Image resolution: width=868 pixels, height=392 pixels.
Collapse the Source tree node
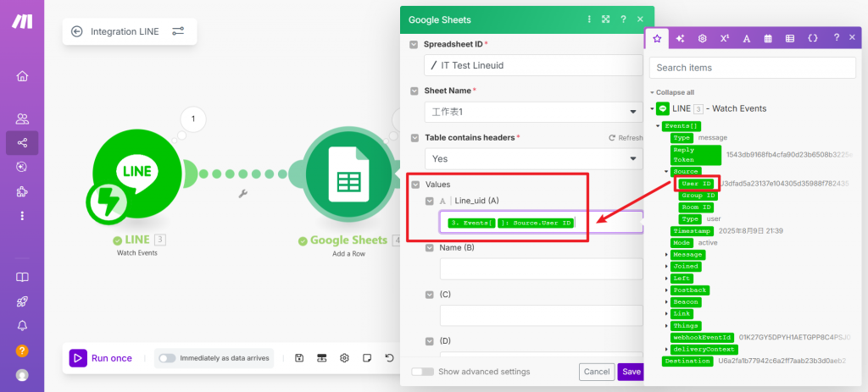click(x=666, y=171)
